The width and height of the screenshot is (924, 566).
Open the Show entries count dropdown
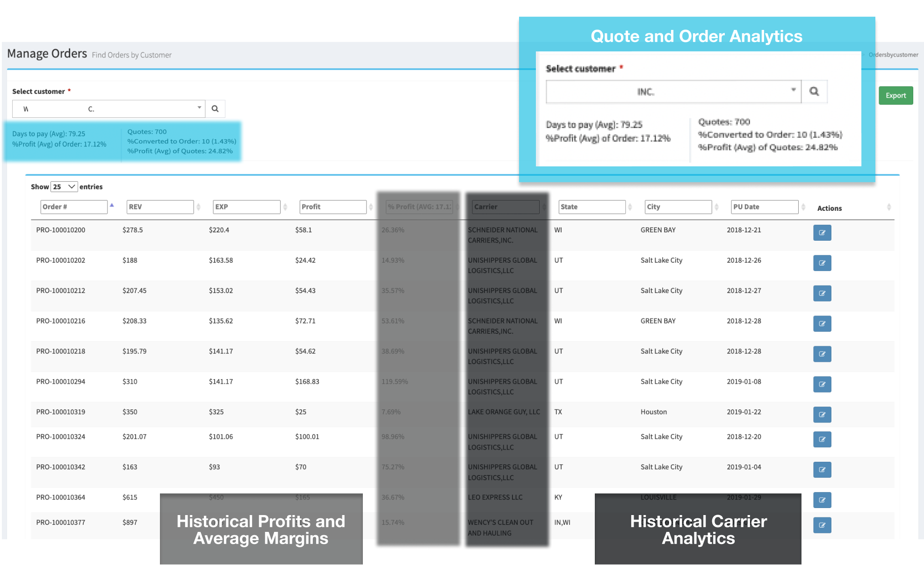pyautogui.click(x=64, y=186)
